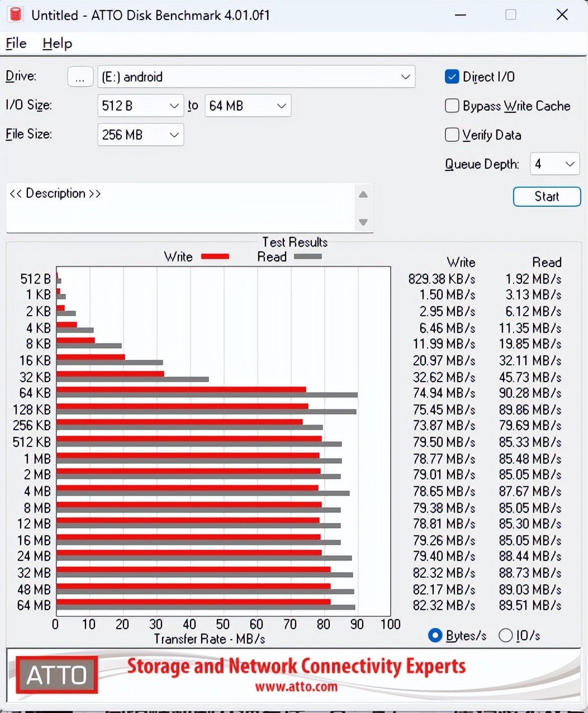Click the 79.69 MB/s read value

(530, 425)
